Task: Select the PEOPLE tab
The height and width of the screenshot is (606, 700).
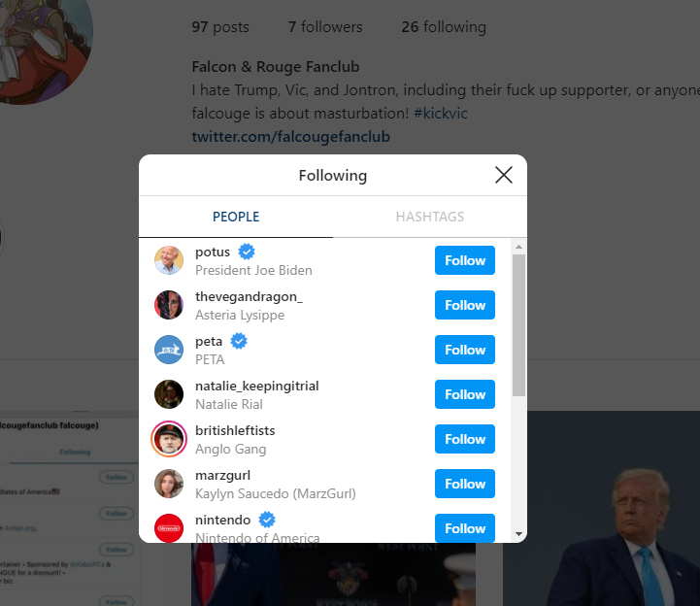Action: point(236,217)
